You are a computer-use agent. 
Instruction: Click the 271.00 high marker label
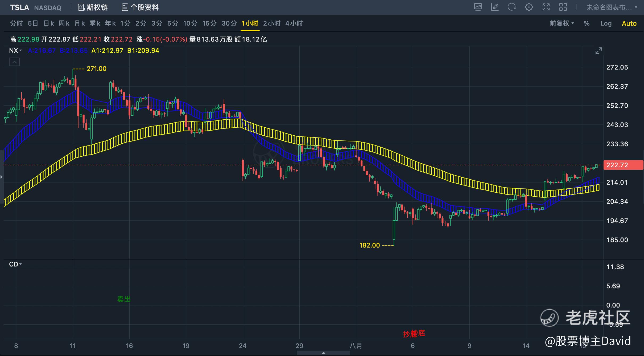click(96, 69)
